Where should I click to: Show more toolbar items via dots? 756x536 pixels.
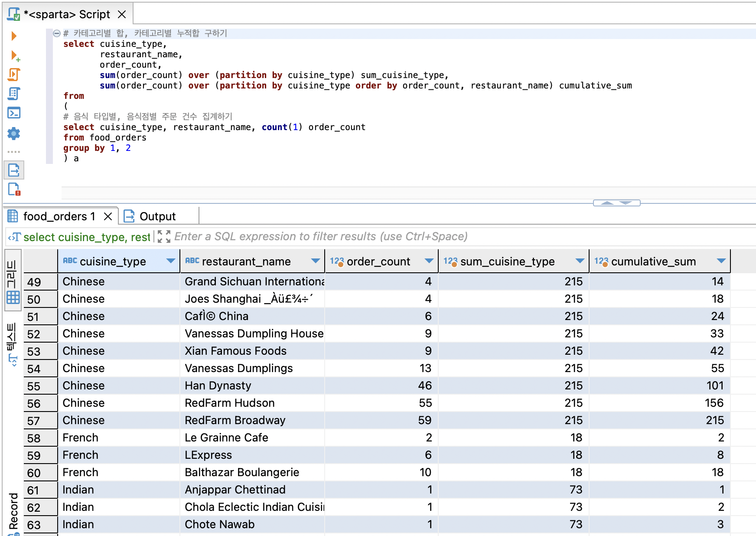[14, 152]
